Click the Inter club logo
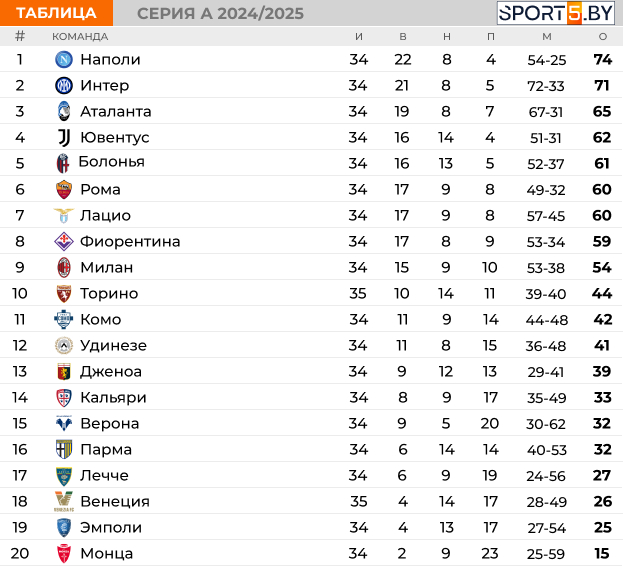This screenshot has height=566, width=623. [64, 85]
